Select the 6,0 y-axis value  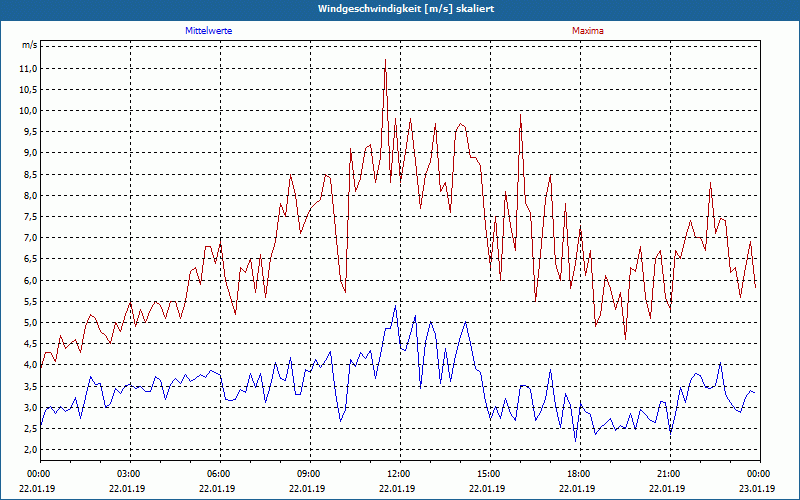tap(30, 281)
